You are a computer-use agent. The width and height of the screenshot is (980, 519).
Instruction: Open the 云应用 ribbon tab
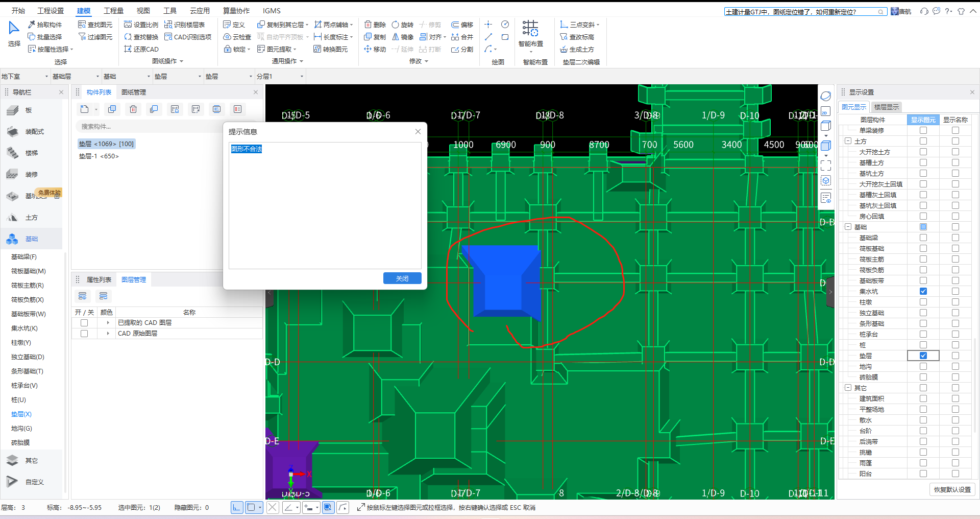pyautogui.click(x=200, y=11)
